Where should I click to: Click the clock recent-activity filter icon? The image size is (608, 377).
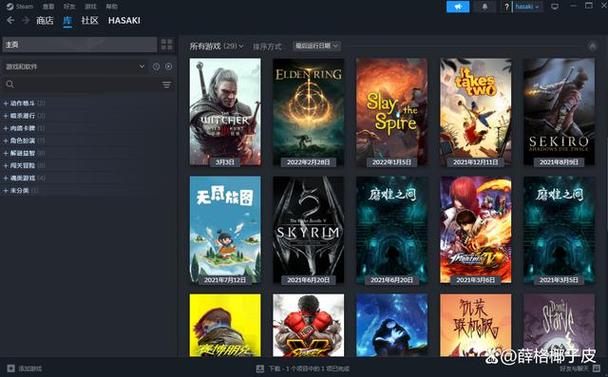[156, 67]
